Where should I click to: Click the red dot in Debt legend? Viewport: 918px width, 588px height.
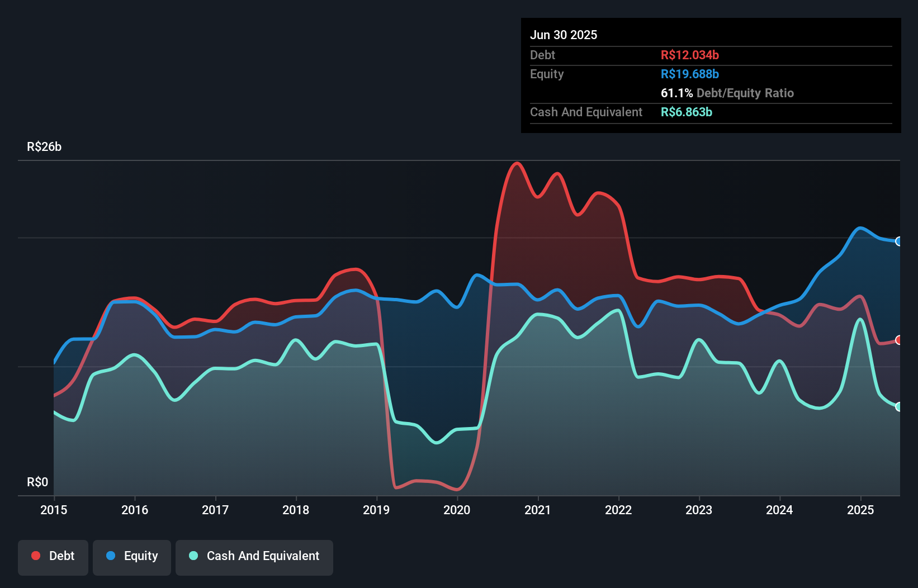[x=36, y=556]
